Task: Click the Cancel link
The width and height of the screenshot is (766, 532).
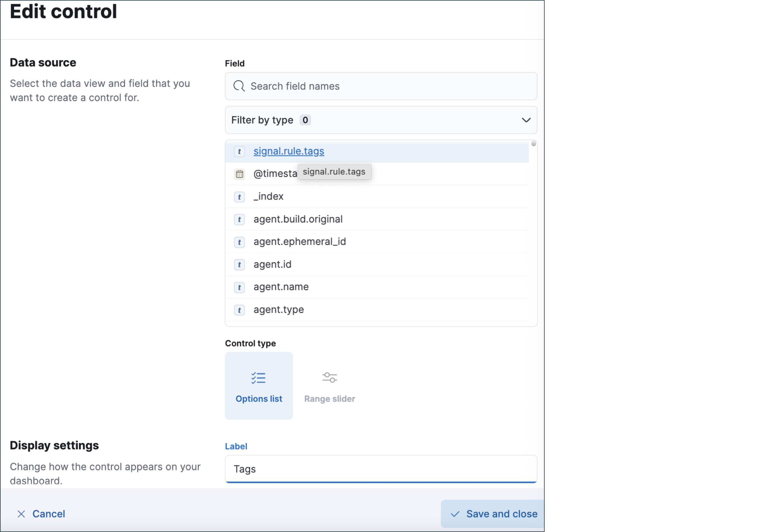Action: point(49,514)
